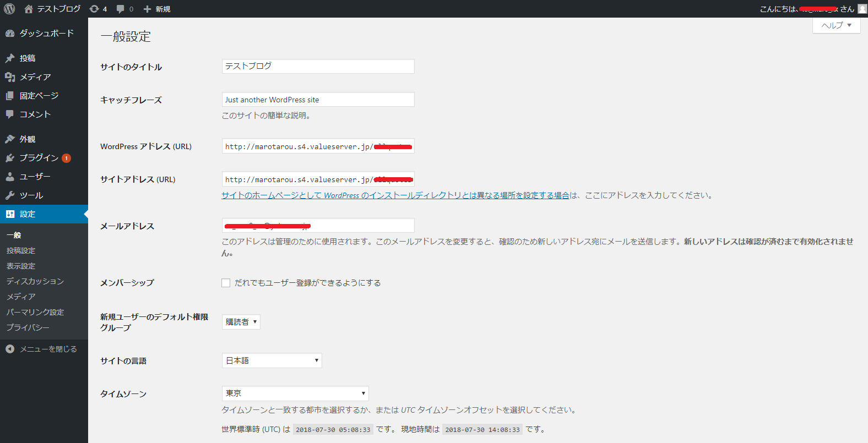
Task: Open the 投稿 pin icon menu
Action: [10, 58]
